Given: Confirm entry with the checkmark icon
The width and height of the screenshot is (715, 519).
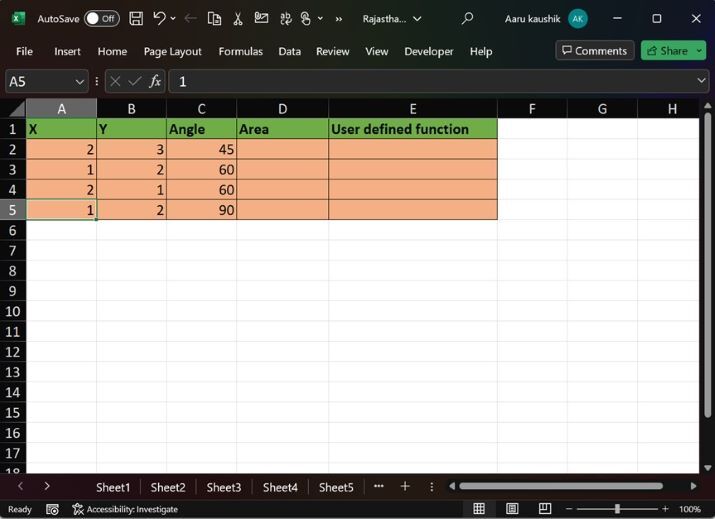Looking at the screenshot, I should (x=135, y=82).
